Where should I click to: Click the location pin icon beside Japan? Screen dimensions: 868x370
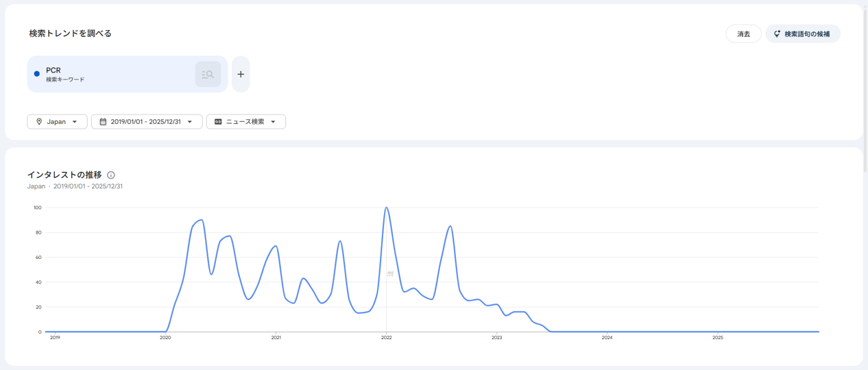click(x=39, y=122)
